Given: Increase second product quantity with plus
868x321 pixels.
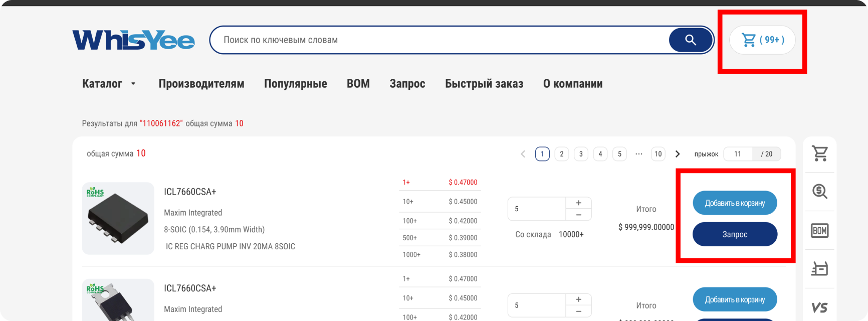Looking at the screenshot, I should point(579,299).
